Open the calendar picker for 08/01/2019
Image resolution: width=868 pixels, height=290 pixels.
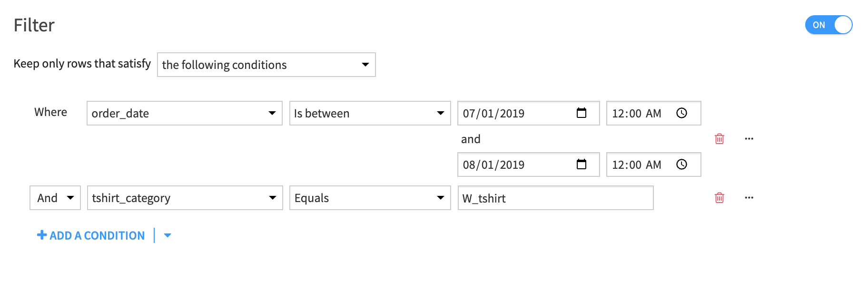click(582, 164)
